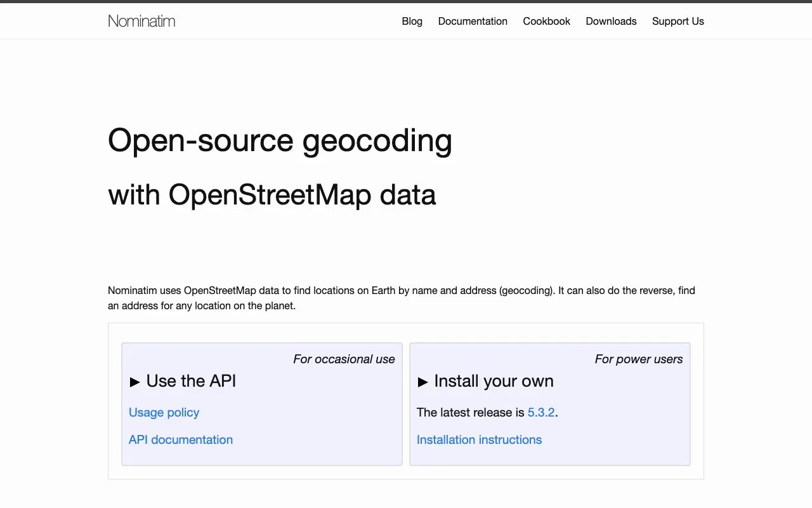Click the 'For power users' label
This screenshot has height=508, width=812.
(x=639, y=359)
